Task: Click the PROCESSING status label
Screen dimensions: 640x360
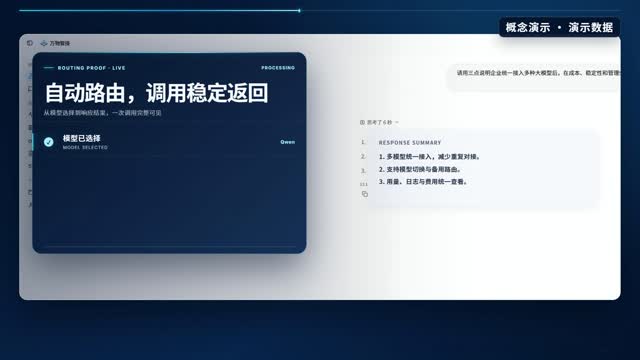Action: click(278, 68)
